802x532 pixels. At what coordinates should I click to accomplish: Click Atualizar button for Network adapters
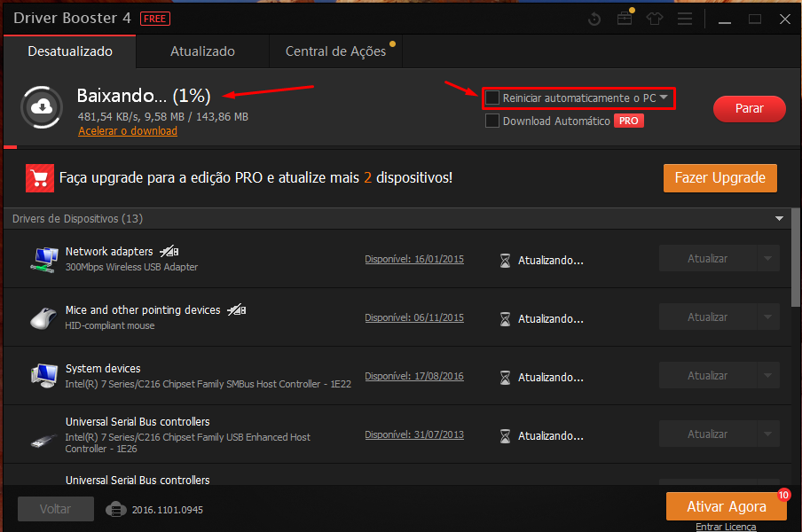pos(707,259)
